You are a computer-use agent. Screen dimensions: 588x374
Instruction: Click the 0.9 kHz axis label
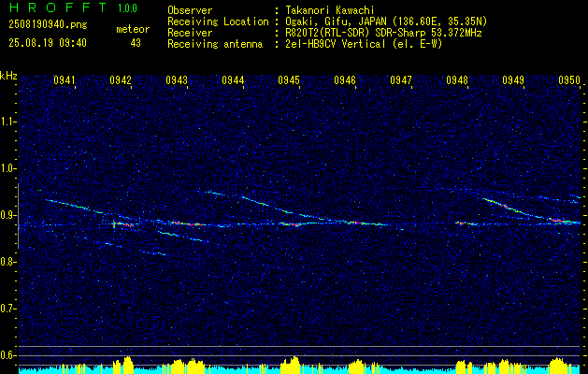coord(7,215)
